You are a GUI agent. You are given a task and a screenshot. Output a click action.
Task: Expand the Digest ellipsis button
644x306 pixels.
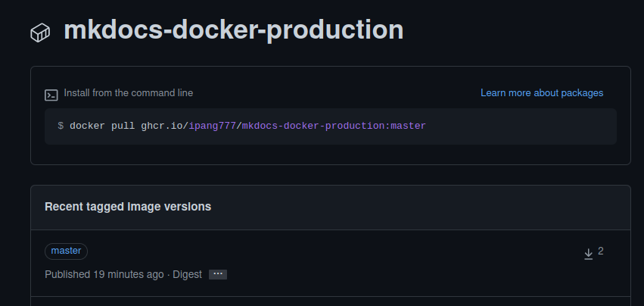click(x=218, y=274)
